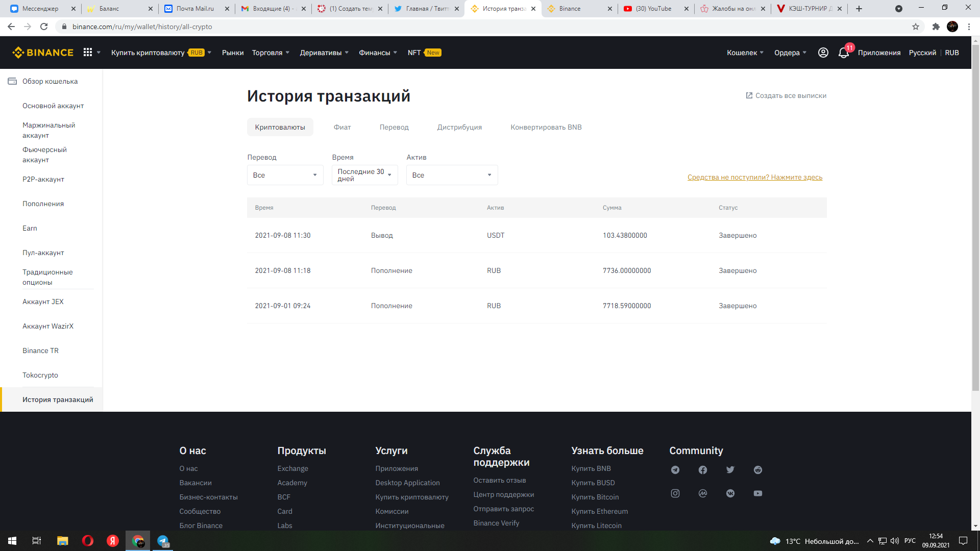Click the Reddit community icon
The image size is (980, 551).
tap(758, 470)
